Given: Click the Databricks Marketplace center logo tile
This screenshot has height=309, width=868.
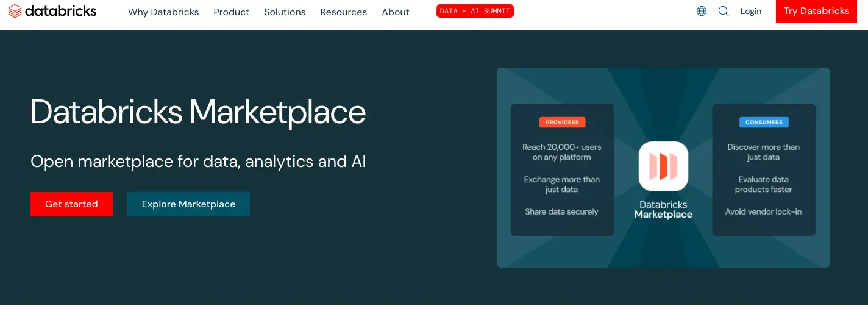Looking at the screenshot, I should 663,166.
